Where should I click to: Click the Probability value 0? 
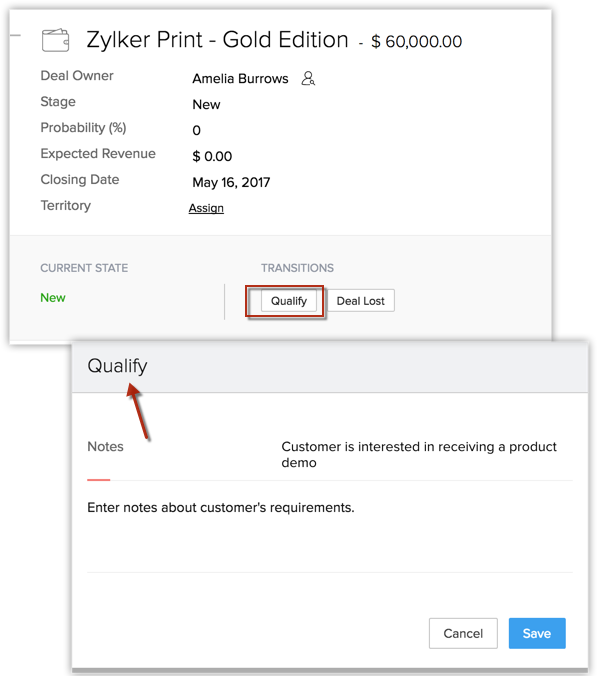(197, 130)
